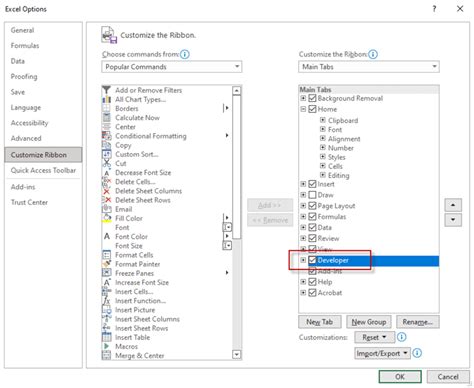Image resolution: width=474 pixels, height=388 pixels.
Task: Select Quick Access Toolbar category
Action: click(43, 170)
